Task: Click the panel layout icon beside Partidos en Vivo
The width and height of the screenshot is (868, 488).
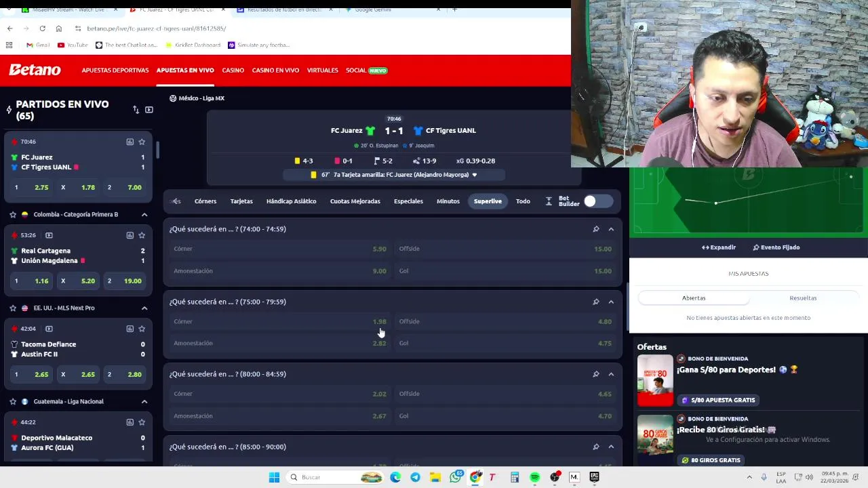Action: pyautogui.click(x=149, y=110)
